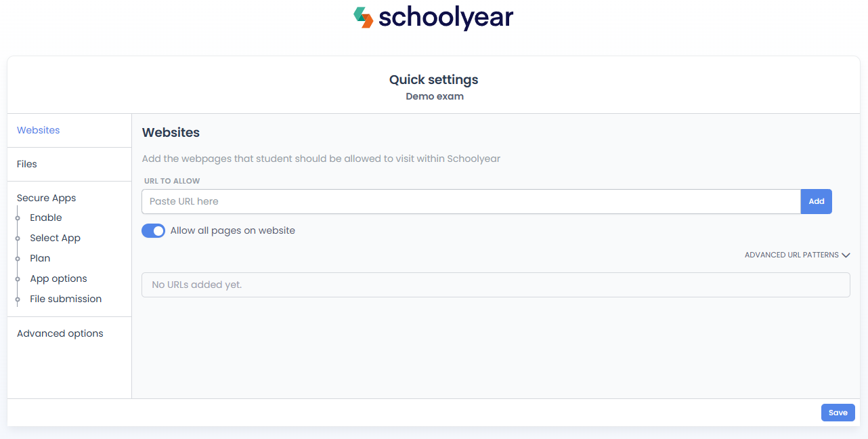Go to File submission step

(66, 299)
